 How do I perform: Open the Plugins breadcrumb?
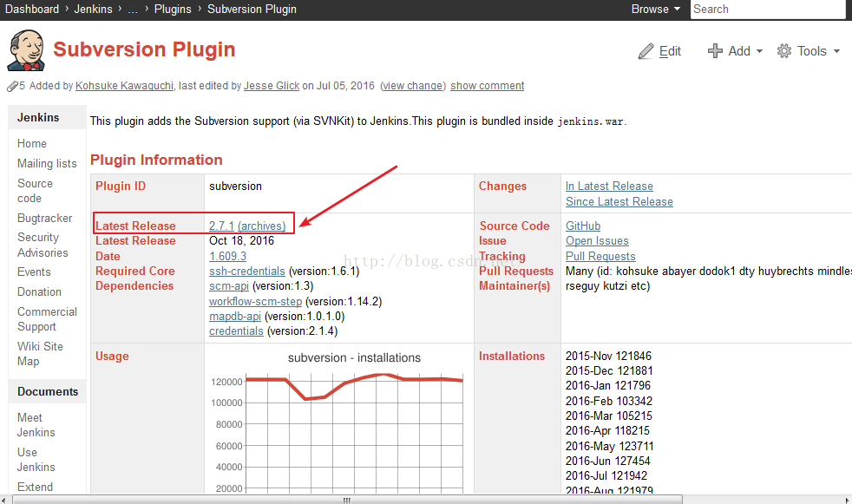(x=173, y=10)
